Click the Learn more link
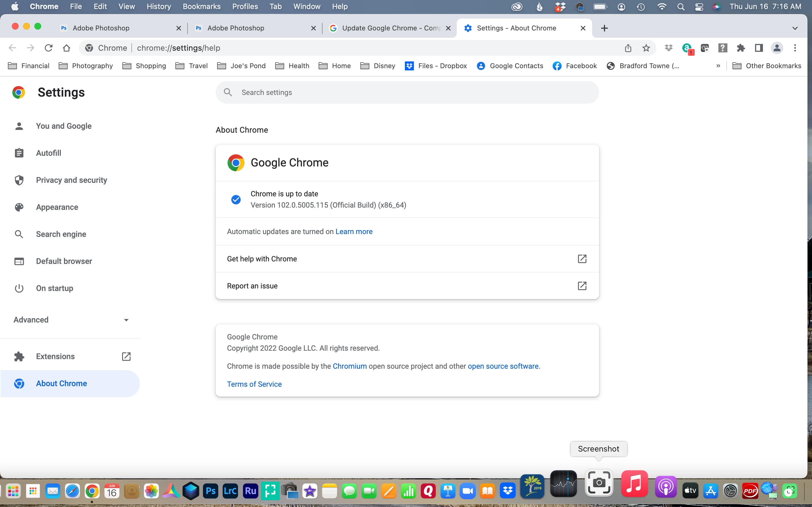This screenshot has height=507, width=812. click(x=354, y=231)
